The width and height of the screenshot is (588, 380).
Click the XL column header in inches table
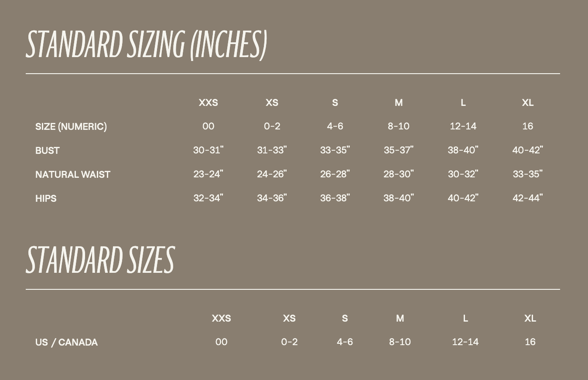[527, 103]
